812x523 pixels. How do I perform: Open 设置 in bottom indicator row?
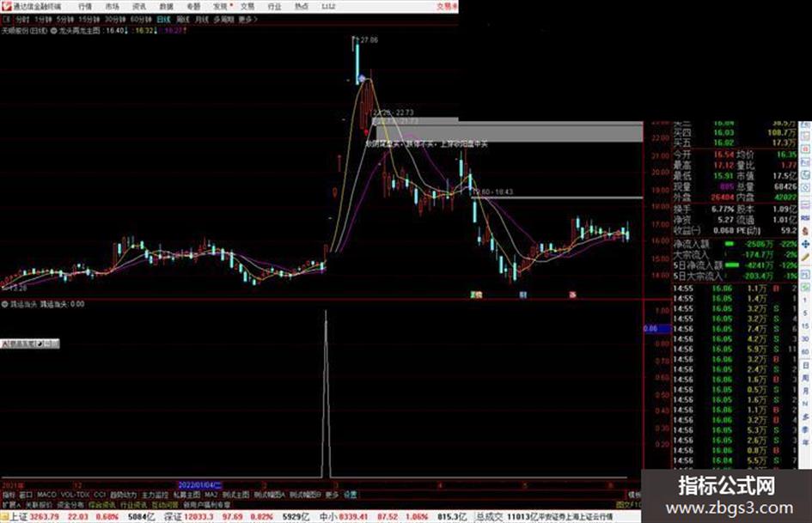351,495
